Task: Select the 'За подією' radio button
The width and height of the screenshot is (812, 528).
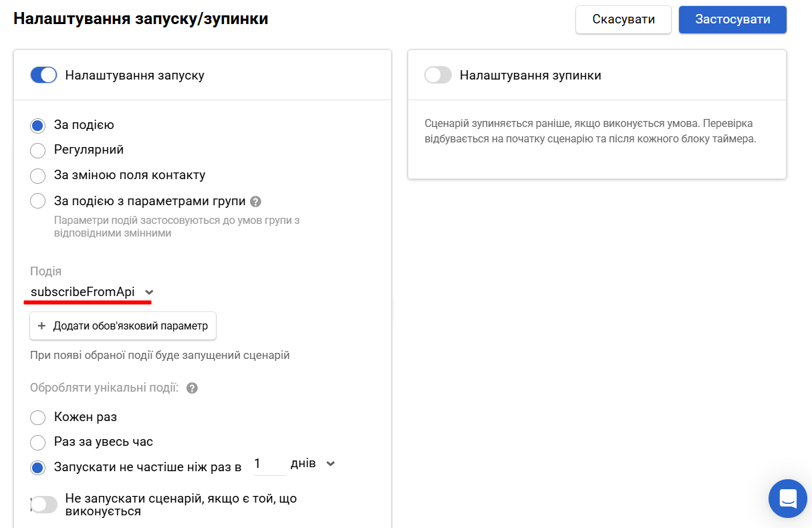Action: (x=37, y=125)
